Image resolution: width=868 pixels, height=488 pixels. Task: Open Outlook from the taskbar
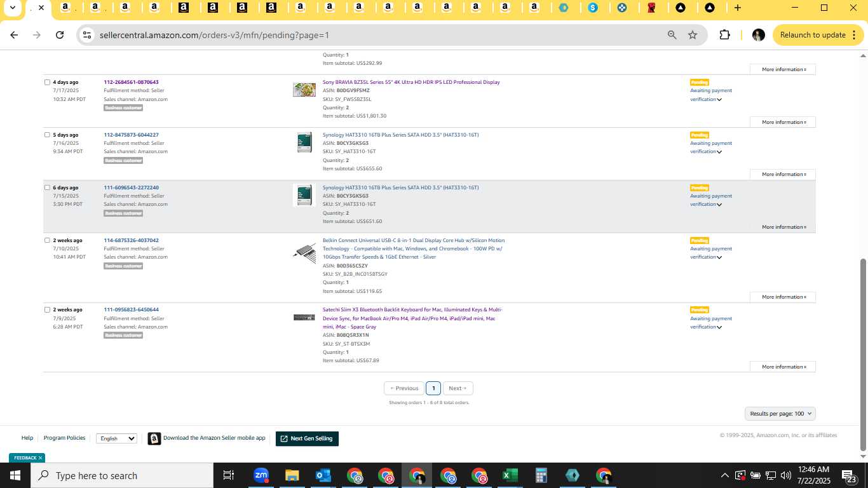[x=323, y=475]
